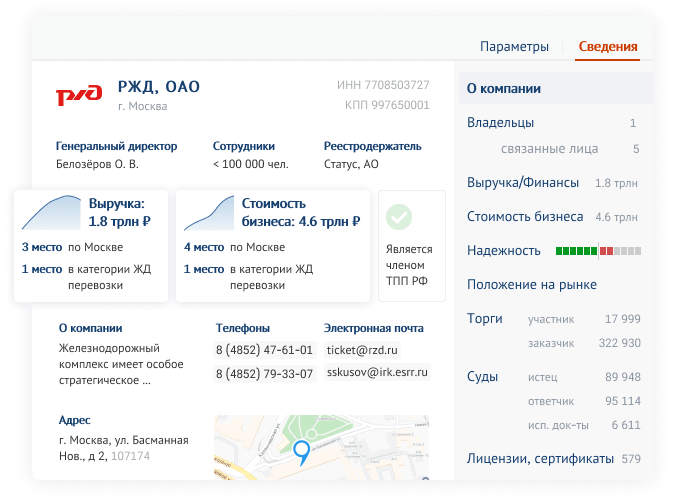Screen dimensions: 685x496
Task: Click the Телефоны heading
Action: 243,328
